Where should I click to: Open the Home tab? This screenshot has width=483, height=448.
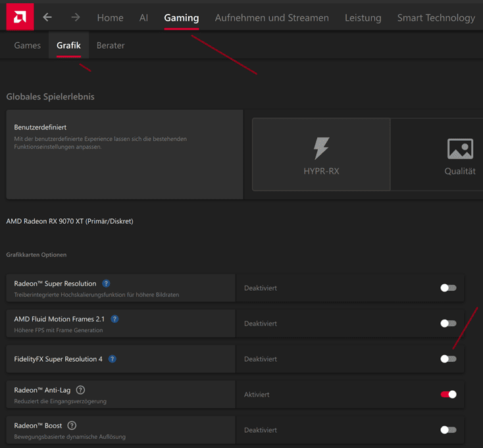[x=111, y=18]
